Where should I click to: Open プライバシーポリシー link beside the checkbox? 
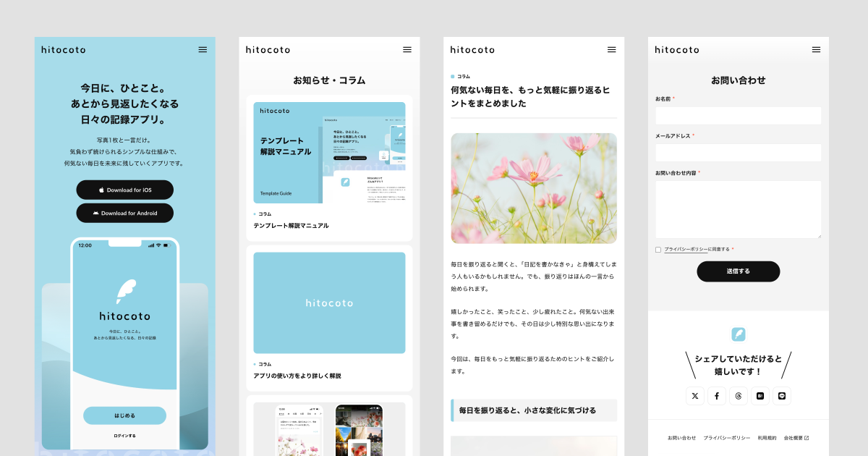(686, 249)
